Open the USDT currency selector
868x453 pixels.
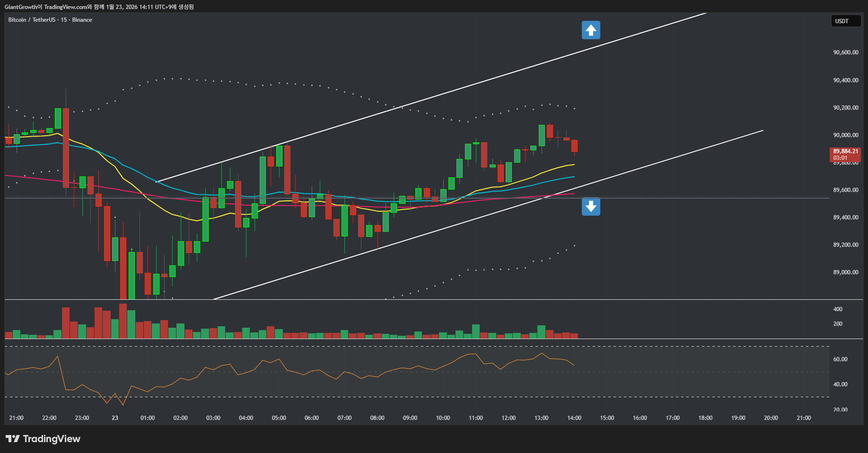pos(845,21)
